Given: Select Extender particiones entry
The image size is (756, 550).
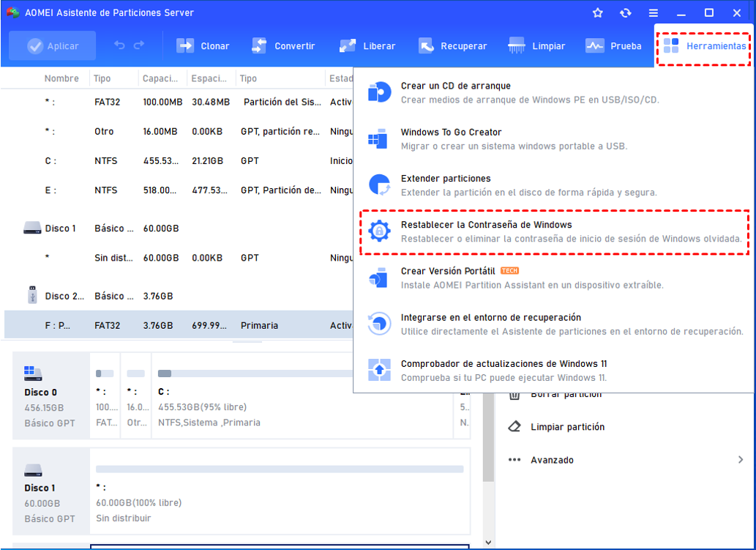Looking at the screenshot, I should 553,185.
